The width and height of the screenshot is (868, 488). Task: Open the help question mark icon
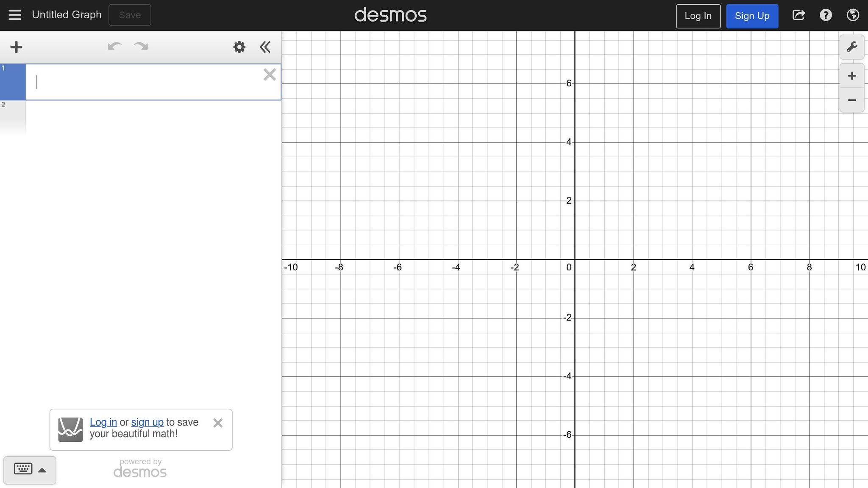pos(825,15)
